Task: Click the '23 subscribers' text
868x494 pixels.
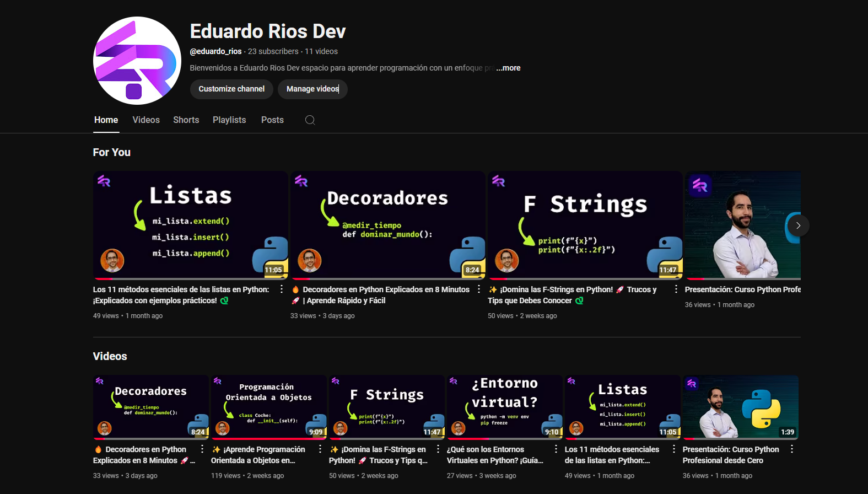Action: (x=273, y=51)
